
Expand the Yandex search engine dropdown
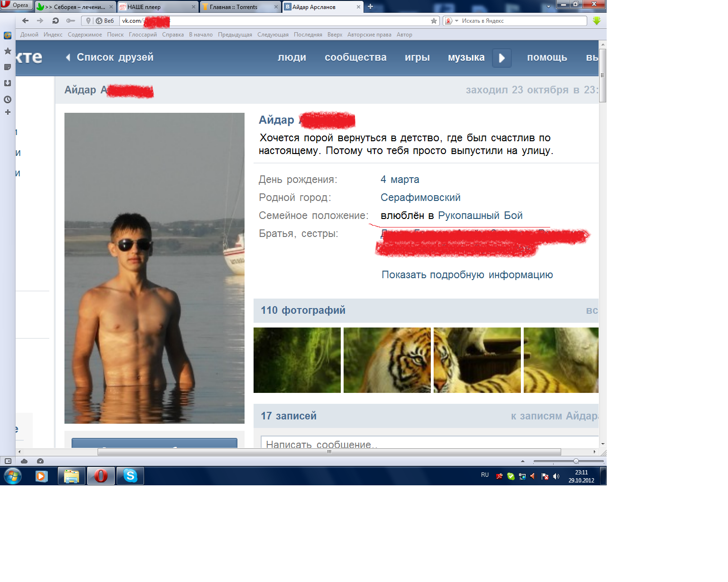[456, 21]
